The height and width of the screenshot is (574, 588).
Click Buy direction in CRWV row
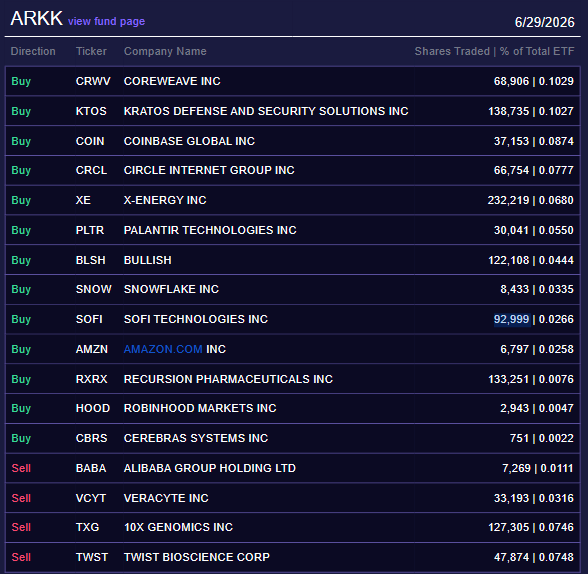coord(21,81)
